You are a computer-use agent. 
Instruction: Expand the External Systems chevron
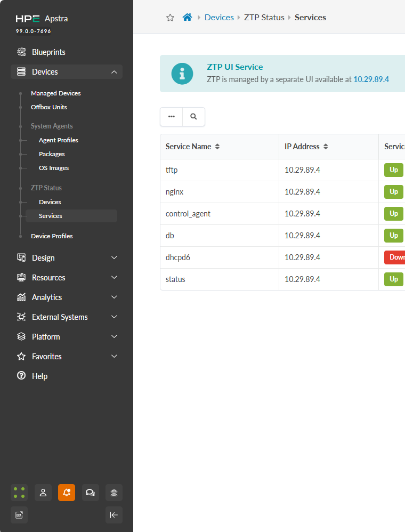(x=114, y=317)
